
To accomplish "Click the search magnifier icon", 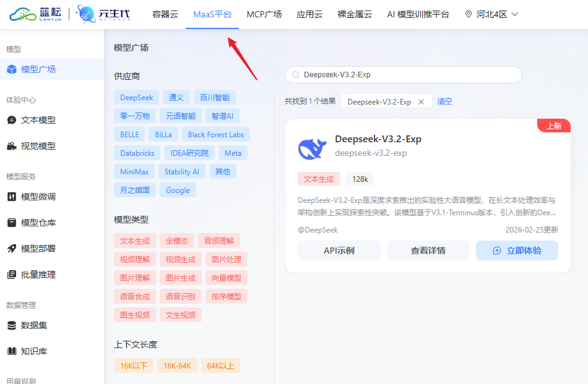I will click(295, 75).
